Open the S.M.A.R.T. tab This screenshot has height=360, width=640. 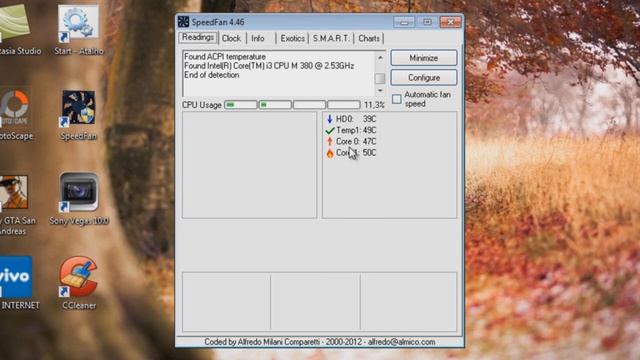tap(331, 38)
